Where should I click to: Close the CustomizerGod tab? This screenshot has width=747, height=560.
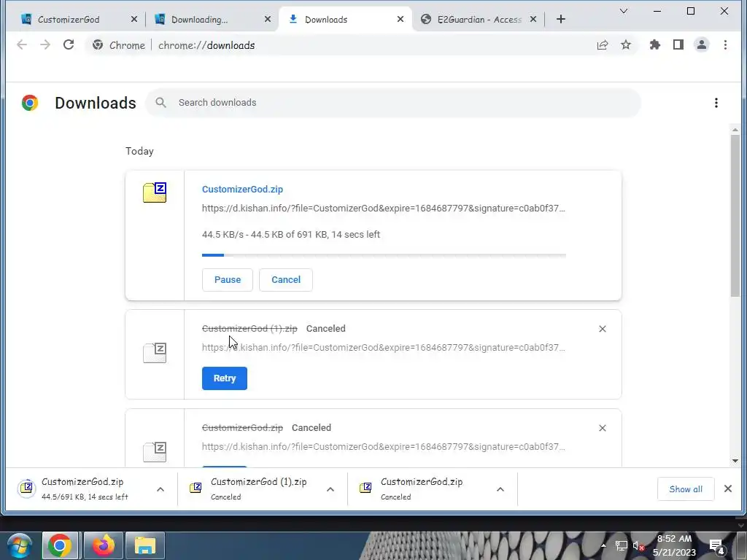[134, 19]
